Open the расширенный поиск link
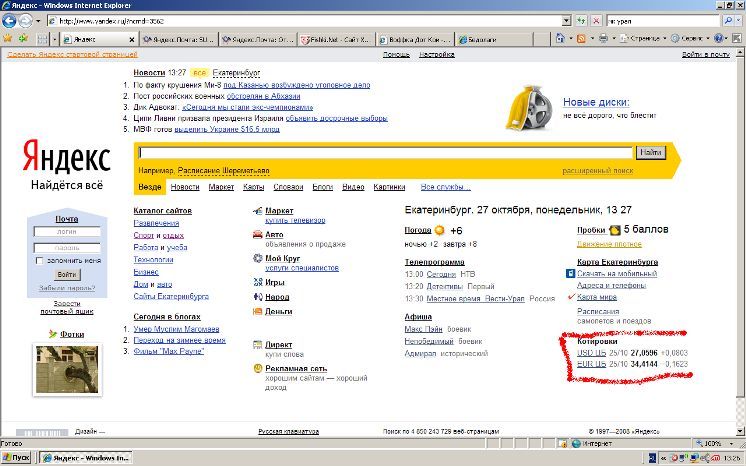This screenshot has width=746, height=466. 598,170
